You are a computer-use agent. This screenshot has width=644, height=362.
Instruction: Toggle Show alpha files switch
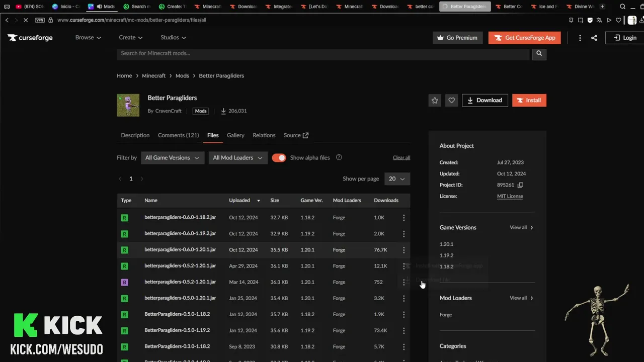tap(279, 157)
